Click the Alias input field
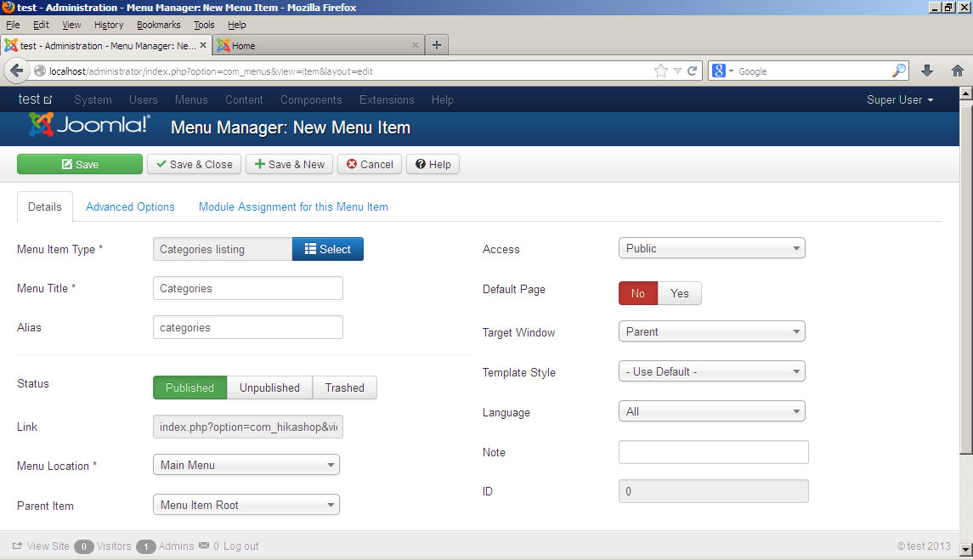 248,327
